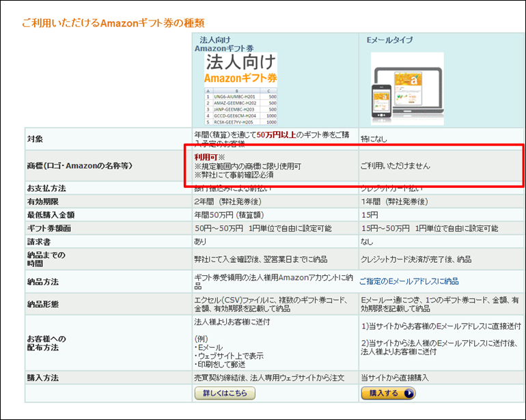
Task: Select the 商標(ロゴ・Amazonの名称等) row label
Action: [80, 166]
